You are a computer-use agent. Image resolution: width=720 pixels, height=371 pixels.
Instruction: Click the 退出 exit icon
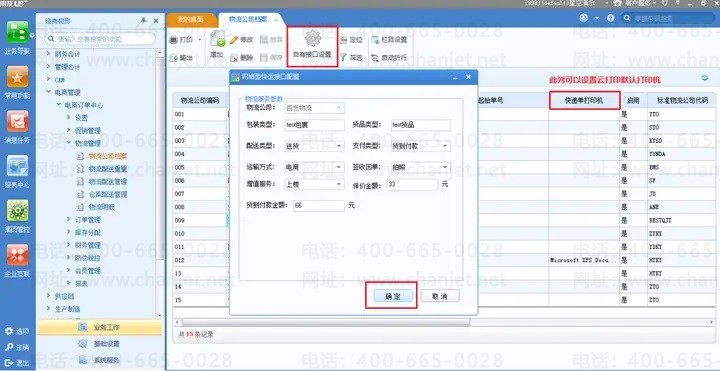point(9,363)
